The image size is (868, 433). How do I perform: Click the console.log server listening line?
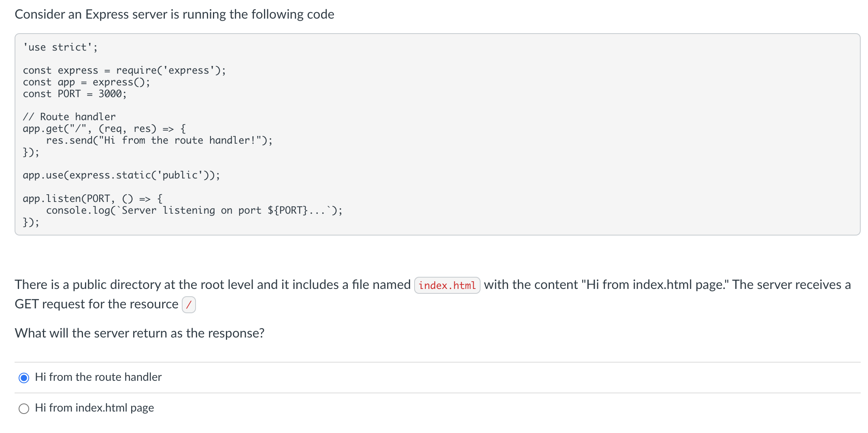point(194,210)
